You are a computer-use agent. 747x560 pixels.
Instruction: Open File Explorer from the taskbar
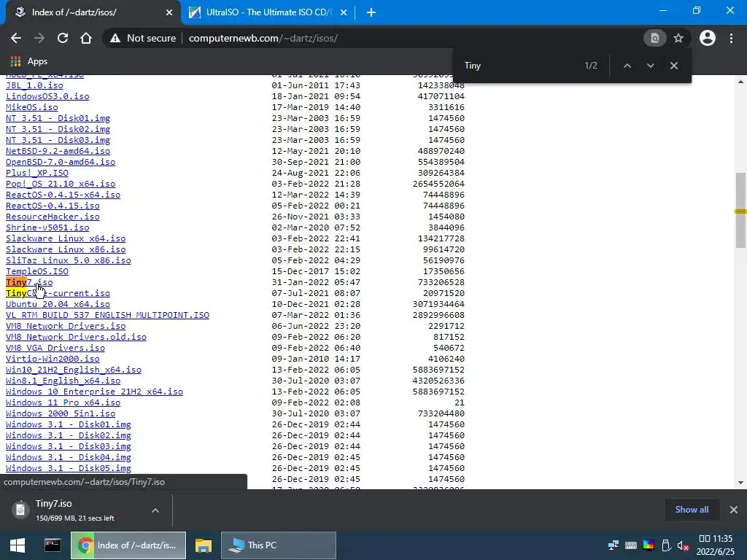[204, 545]
